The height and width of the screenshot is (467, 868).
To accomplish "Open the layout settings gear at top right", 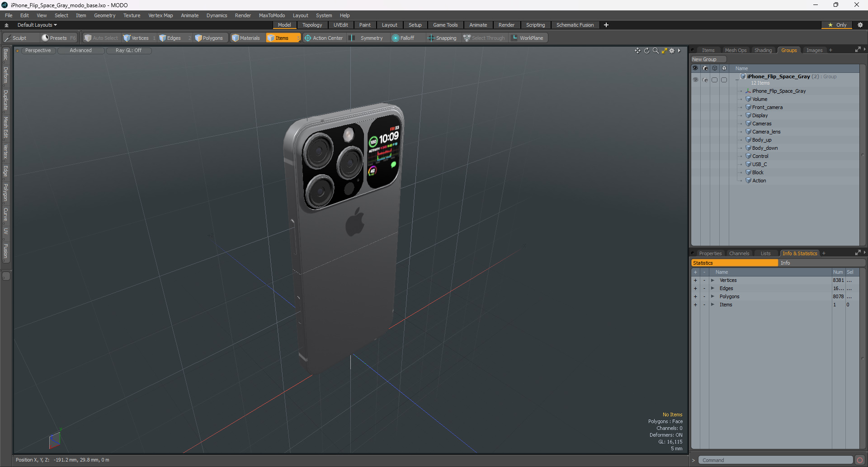I will [860, 25].
